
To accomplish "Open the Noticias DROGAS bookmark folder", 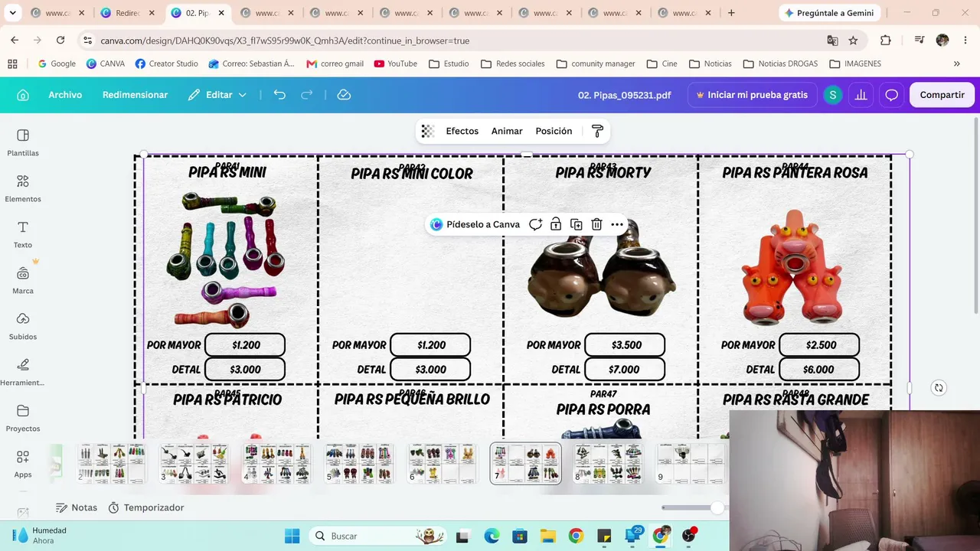I will coord(780,64).
